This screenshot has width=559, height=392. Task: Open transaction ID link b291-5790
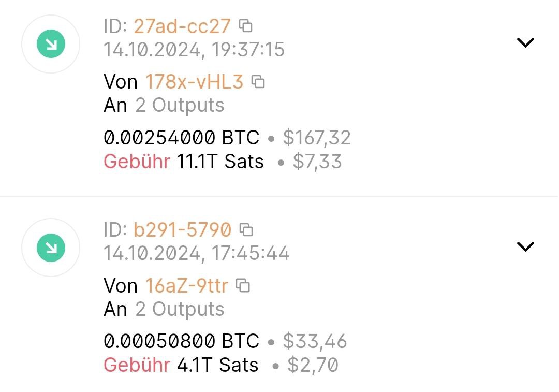(x=183, y=230)
